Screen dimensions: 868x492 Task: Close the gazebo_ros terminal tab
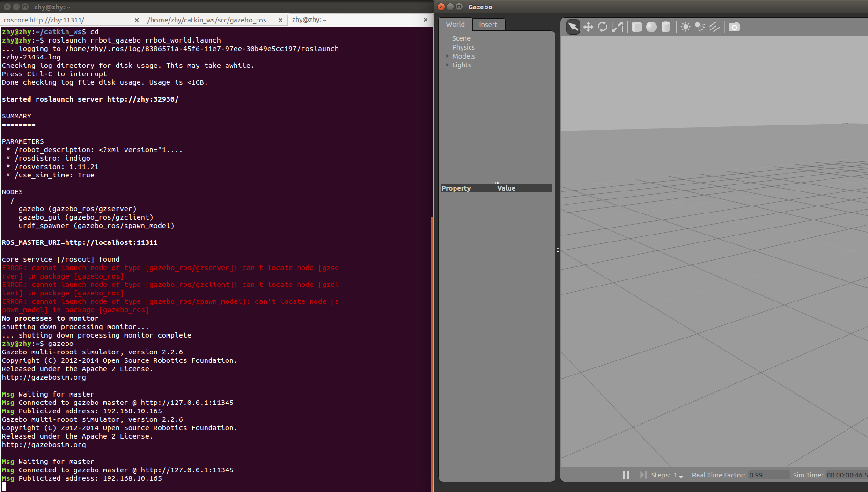click(280, 20)
